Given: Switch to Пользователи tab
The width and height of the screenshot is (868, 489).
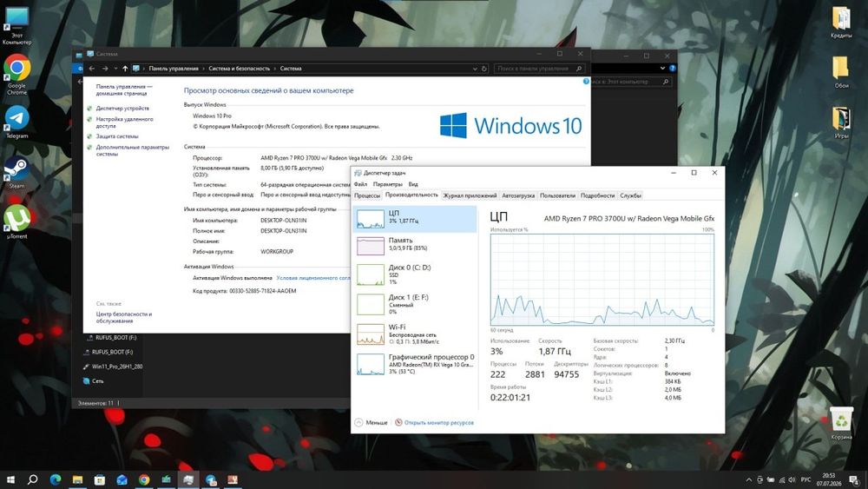Looking at the screenshot, I should (x=557, y=195).
